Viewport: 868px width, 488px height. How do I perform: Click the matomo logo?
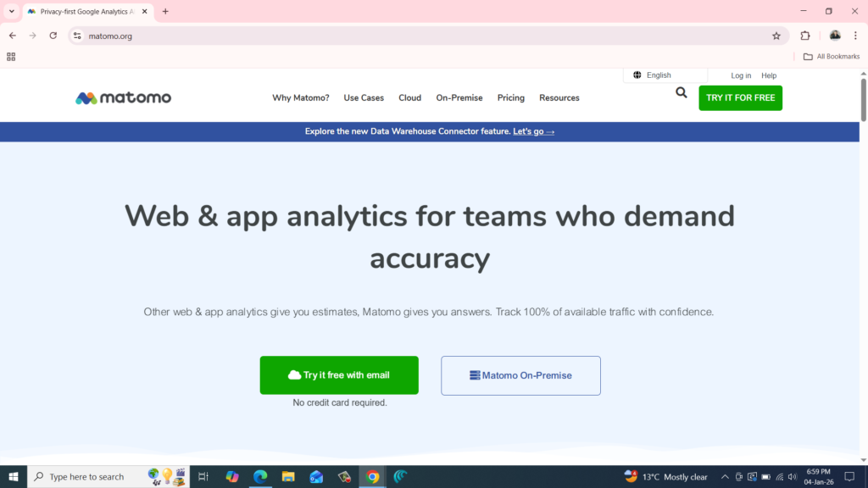(x=123, y=97)
